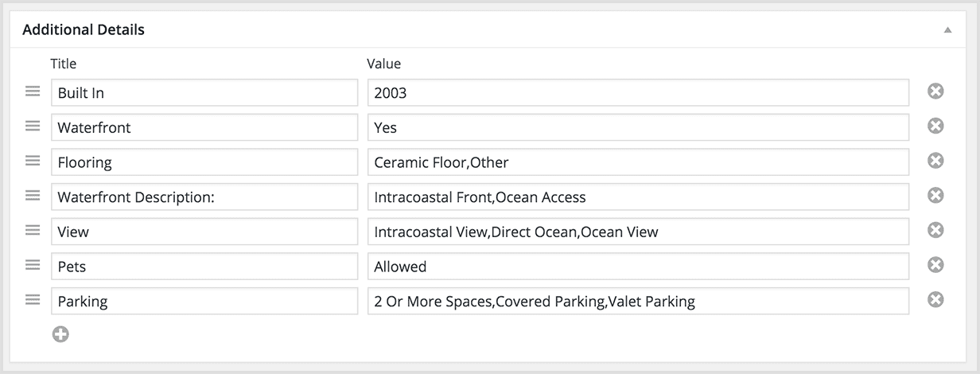This screenshot has width=980, height=374.
Task: Edit the Built In title field
Action: (204, 92)
